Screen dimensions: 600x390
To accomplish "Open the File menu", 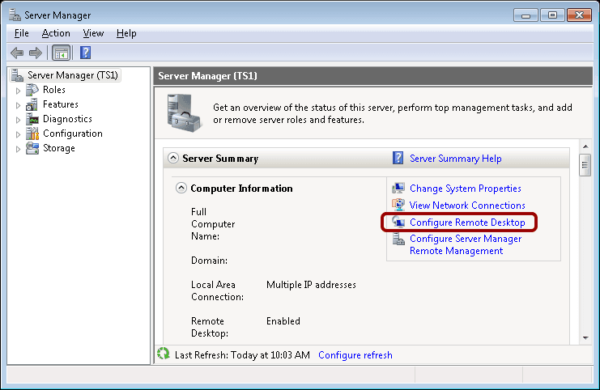I will pos(21,33).
